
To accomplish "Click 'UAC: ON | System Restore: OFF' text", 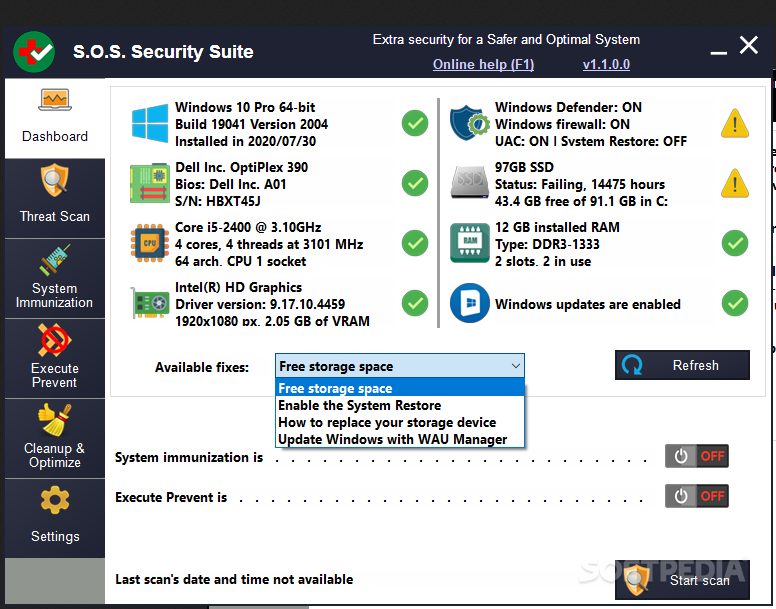I will click(590, 141).
